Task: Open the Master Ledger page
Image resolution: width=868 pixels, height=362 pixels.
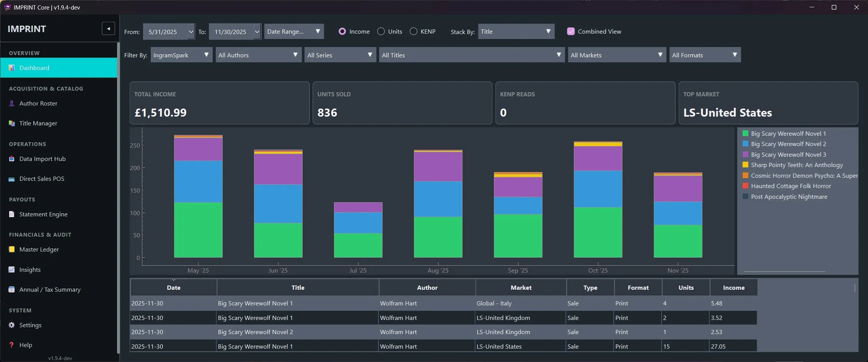Action: click(x=59, y=249)
